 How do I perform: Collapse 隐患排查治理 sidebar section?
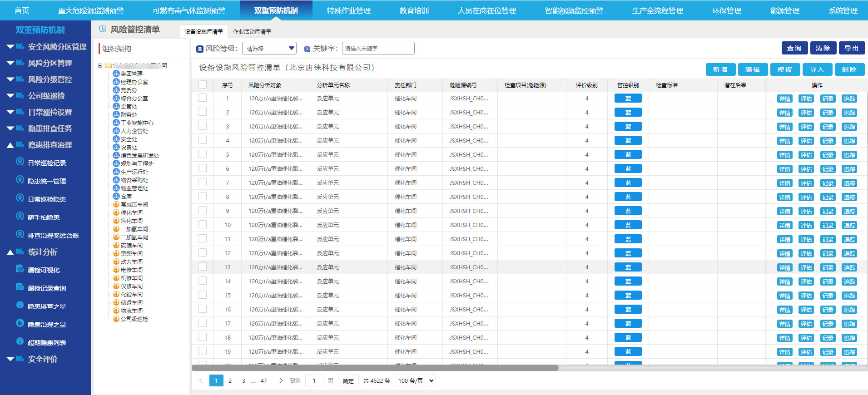pos(10,145)
